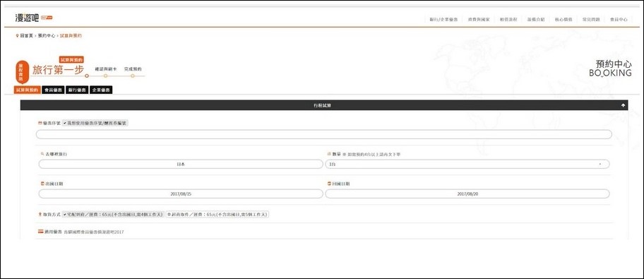Click the search icon beside 去哪裡旅行
This screenshot has height=279, width=644.
coord(42,154)
